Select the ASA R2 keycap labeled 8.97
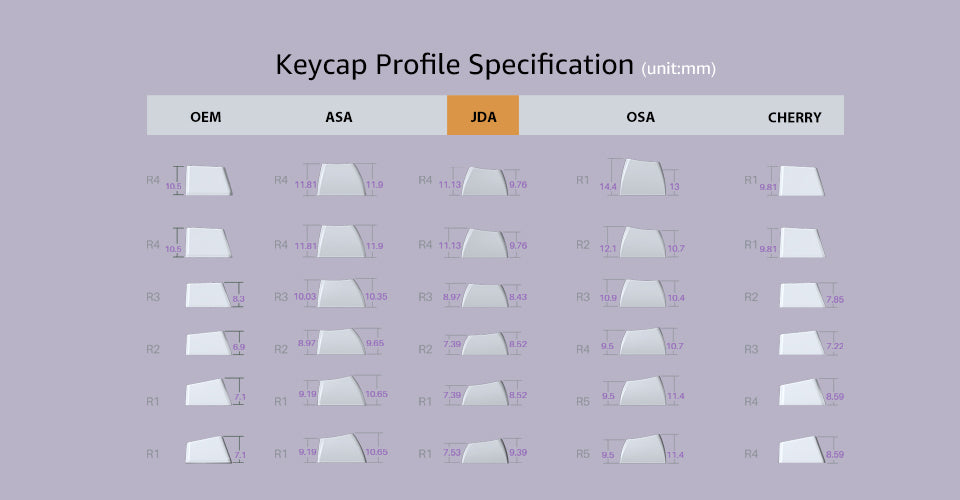The width and height of the screenshot is (960, 500). click(341, 341)
